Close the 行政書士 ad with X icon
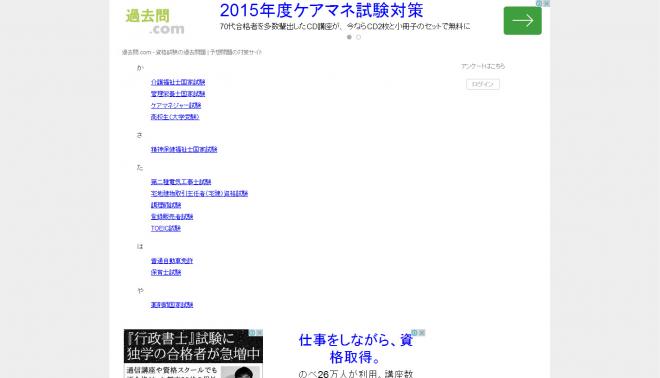Viewport: 660px width, 378px height. tap(260, 333)
